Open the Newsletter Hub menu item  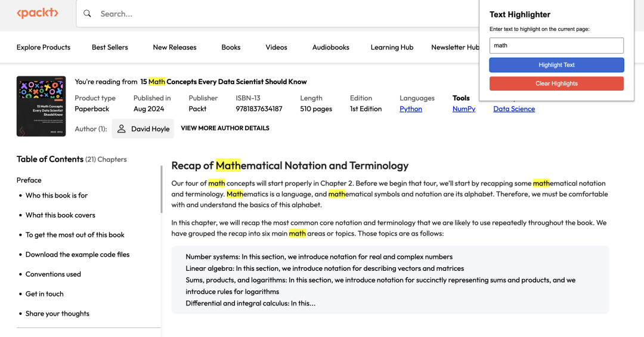click(455, 47)
